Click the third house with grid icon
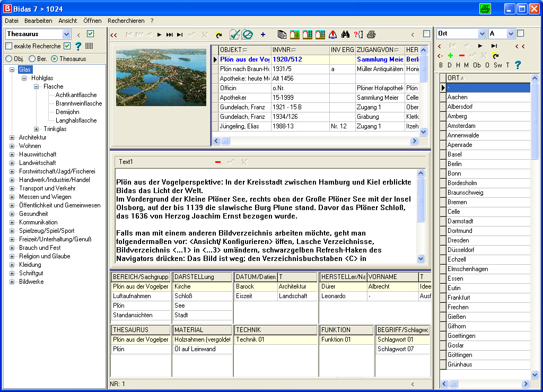The width and height of the screenshot is (543, 392). (320, 34)
